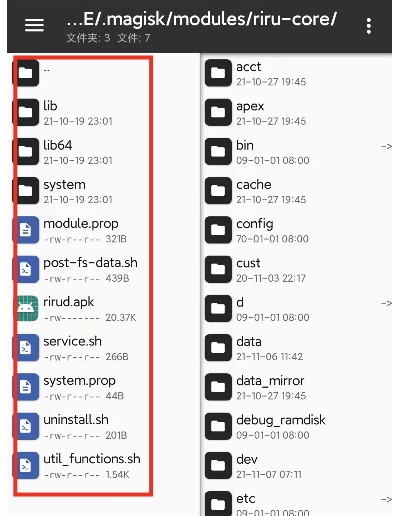403x516 pixels.
Task: Open the config folder
Action: coord(297,230)
